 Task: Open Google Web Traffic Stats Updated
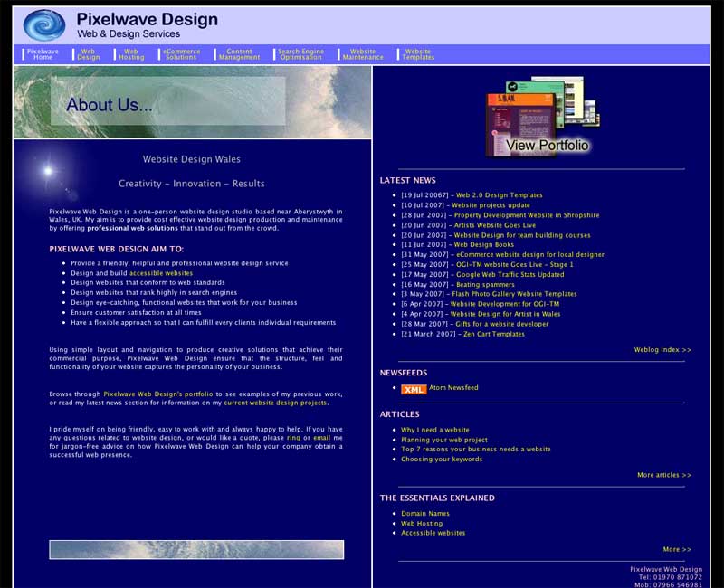coord(510,275)
